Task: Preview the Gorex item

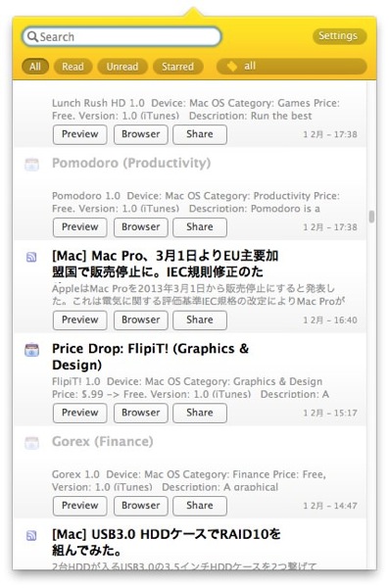Action: click(x=80, y=506)
